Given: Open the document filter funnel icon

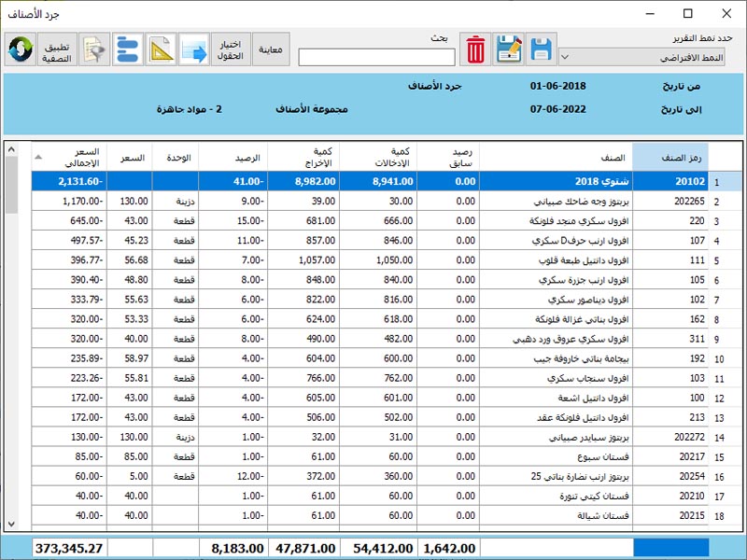Looking at the screenshot, I should [x=94, y=49].
